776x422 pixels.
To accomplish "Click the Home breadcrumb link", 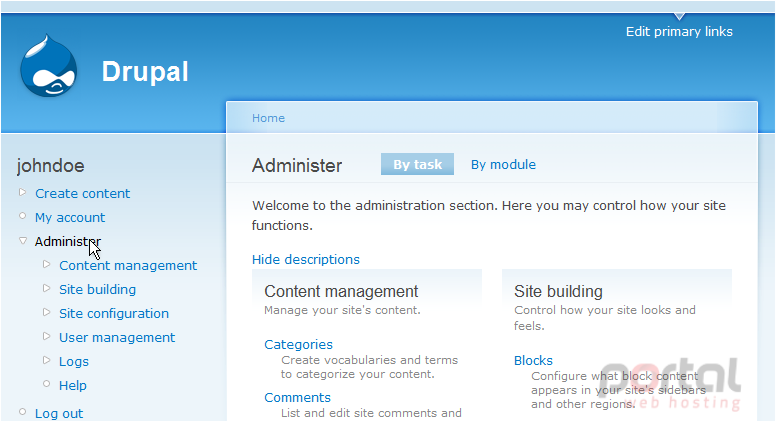I will point(268,118).
